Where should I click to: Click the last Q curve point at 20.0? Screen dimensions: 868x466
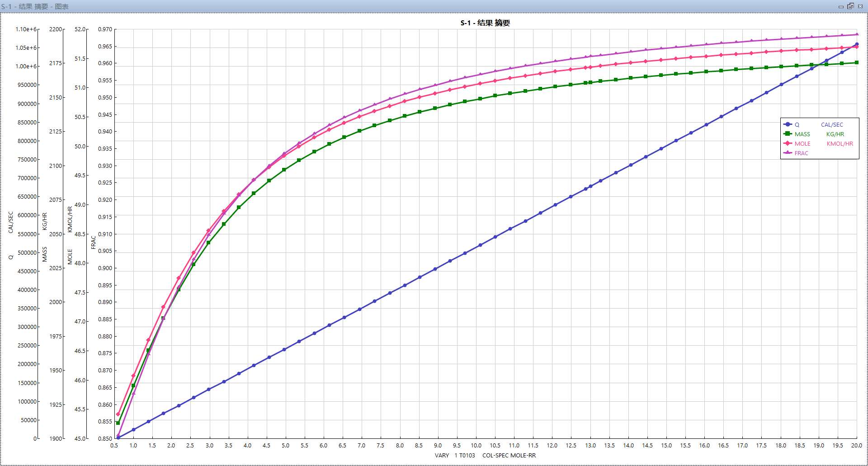click(857, 44)
